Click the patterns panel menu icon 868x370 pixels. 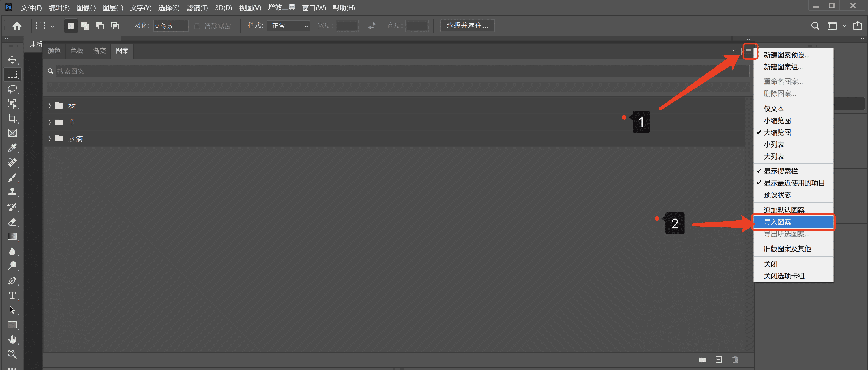[748, 51]
